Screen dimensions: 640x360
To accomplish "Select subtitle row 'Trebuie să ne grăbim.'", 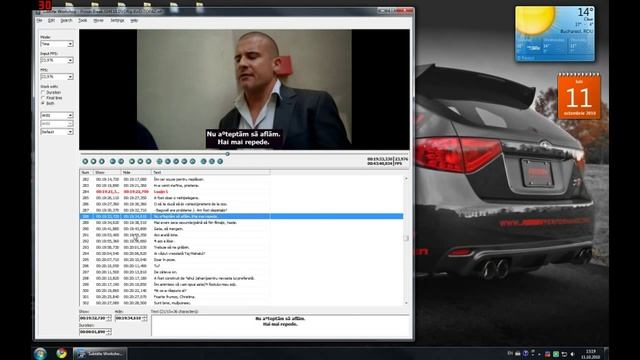I will pos(241,247).
